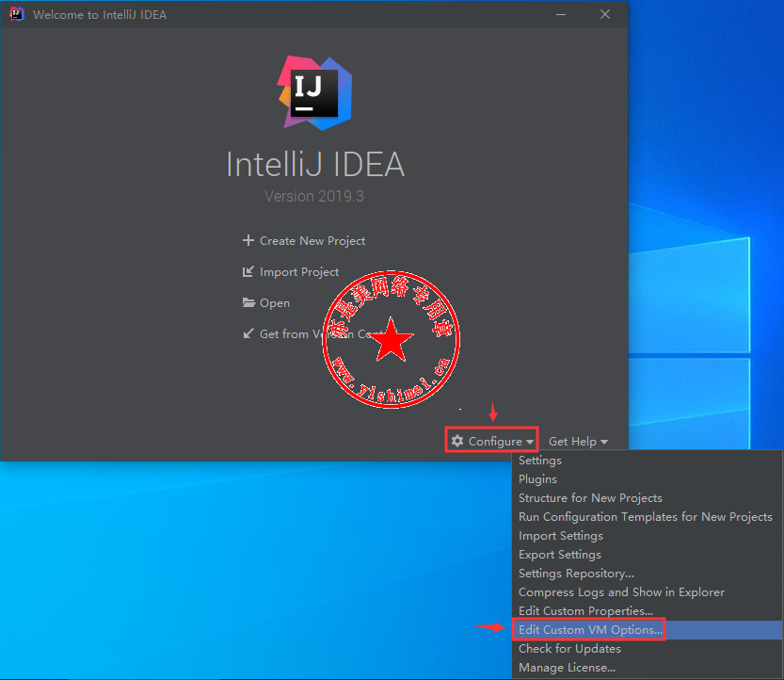784x680 pixels.
Task: Select Compress Logs and Show in Explorer
Action: point(648,592)
